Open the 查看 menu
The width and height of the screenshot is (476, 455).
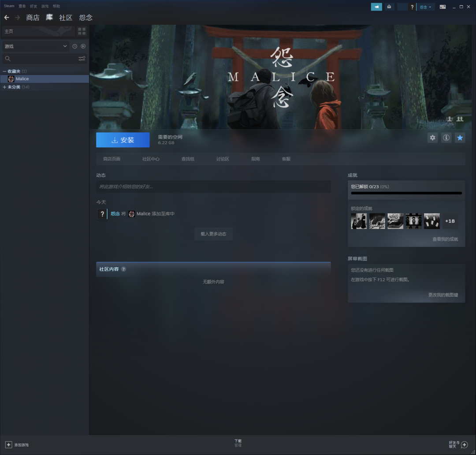22,6
